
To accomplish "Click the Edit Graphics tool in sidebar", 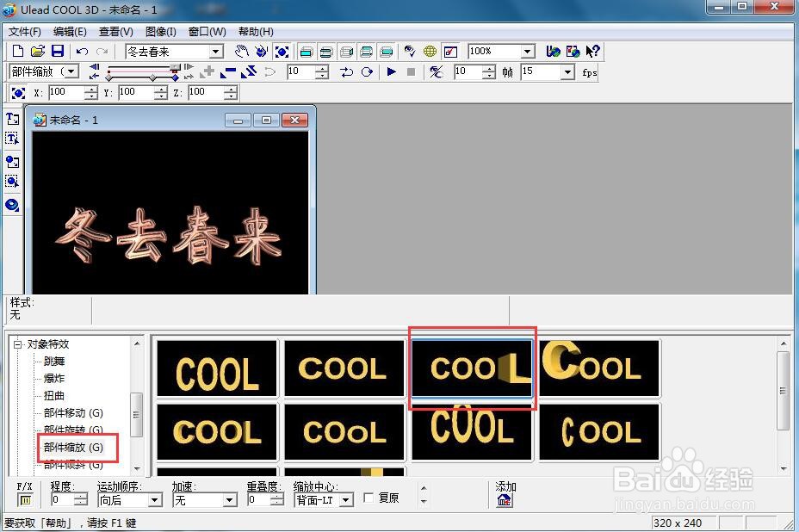I will pyautogui.click(x=12, y=182).
